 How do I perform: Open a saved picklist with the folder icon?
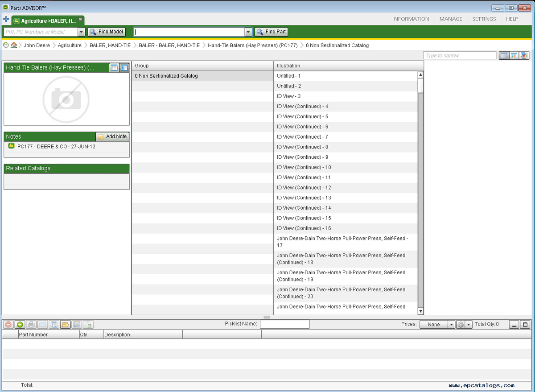point(65,325)
